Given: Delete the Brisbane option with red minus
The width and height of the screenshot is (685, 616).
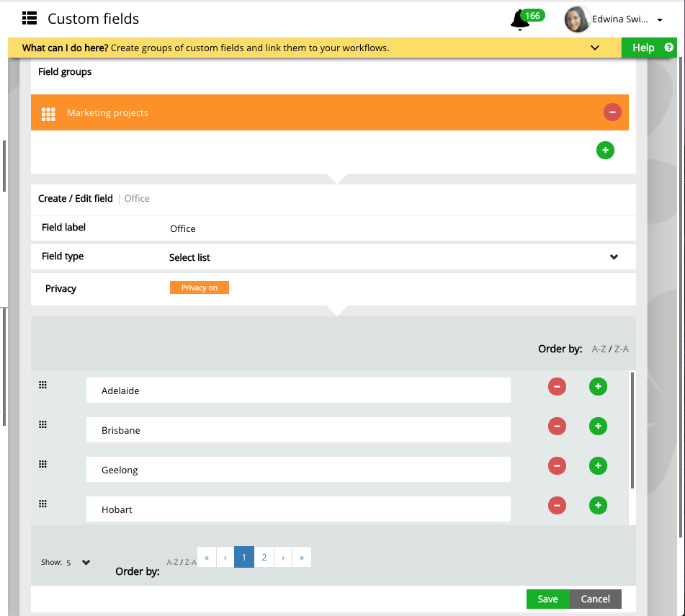Looking at the screenshot, I should 557,426.
